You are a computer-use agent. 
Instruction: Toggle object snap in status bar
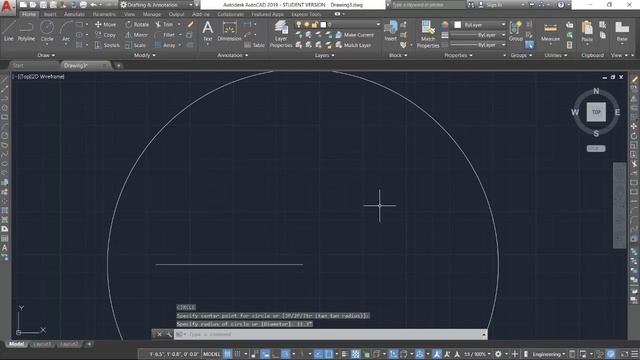pyautogui.click(x=329, y=354)
